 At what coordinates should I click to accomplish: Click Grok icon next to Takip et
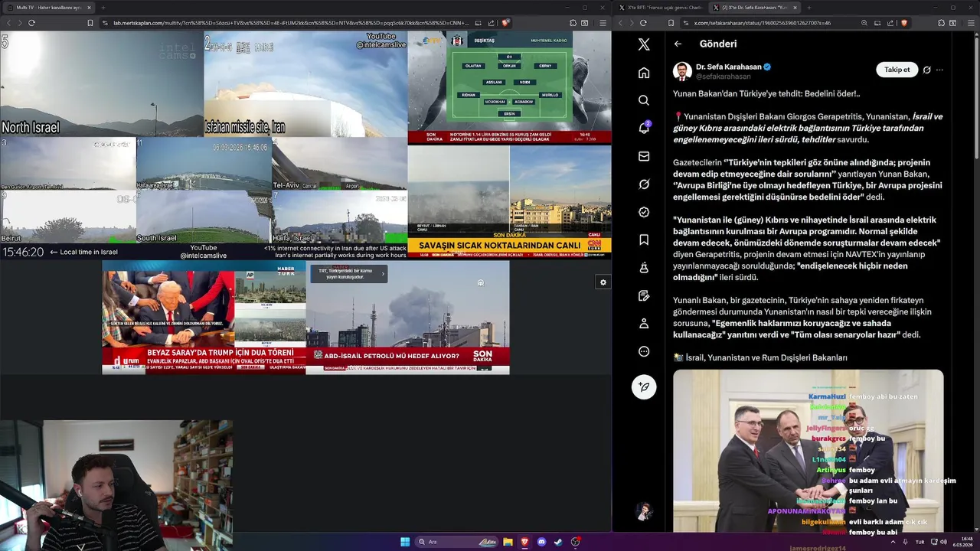(926, 70)
